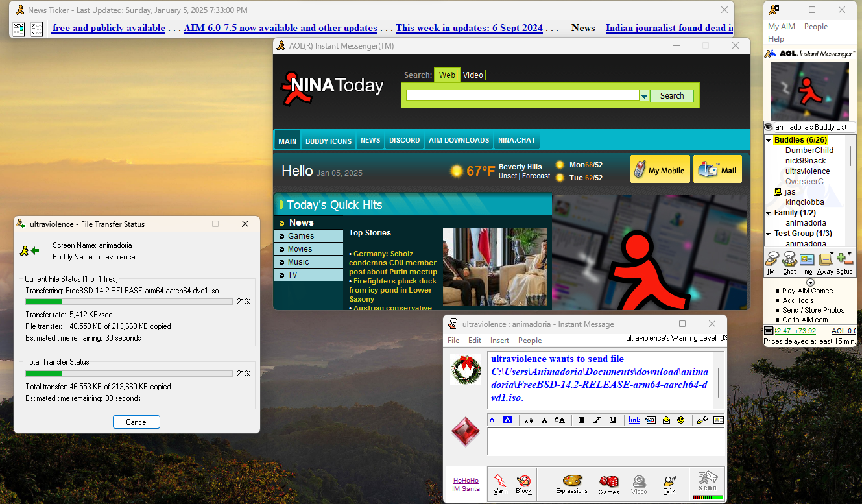
Task: Change text foreground color icon
Action: [492, 420]
